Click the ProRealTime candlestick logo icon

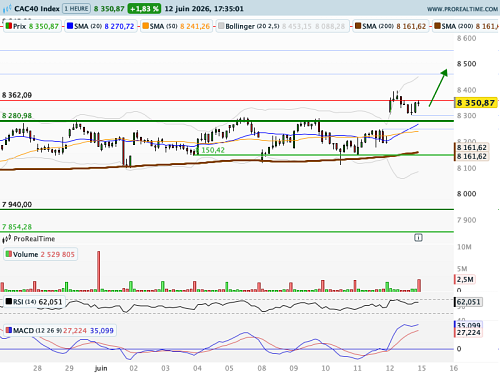click(x=7, y=239)
